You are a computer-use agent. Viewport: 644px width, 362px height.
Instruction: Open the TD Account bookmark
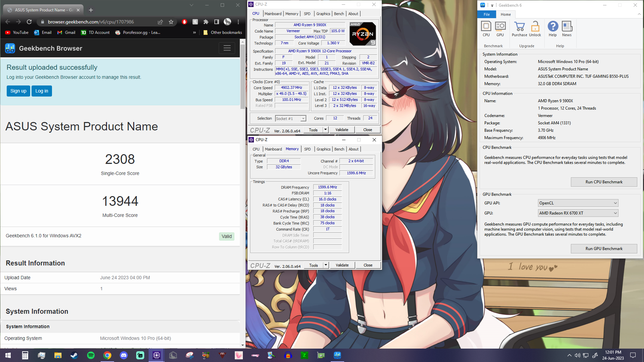point(95,33)
